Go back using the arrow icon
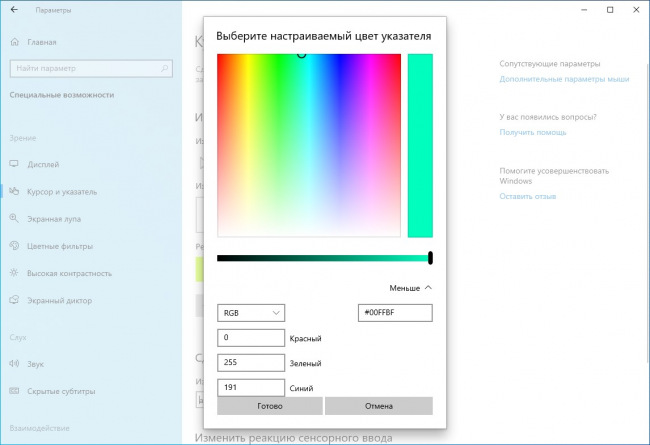 pyautogui.click(x=14, y=10)
